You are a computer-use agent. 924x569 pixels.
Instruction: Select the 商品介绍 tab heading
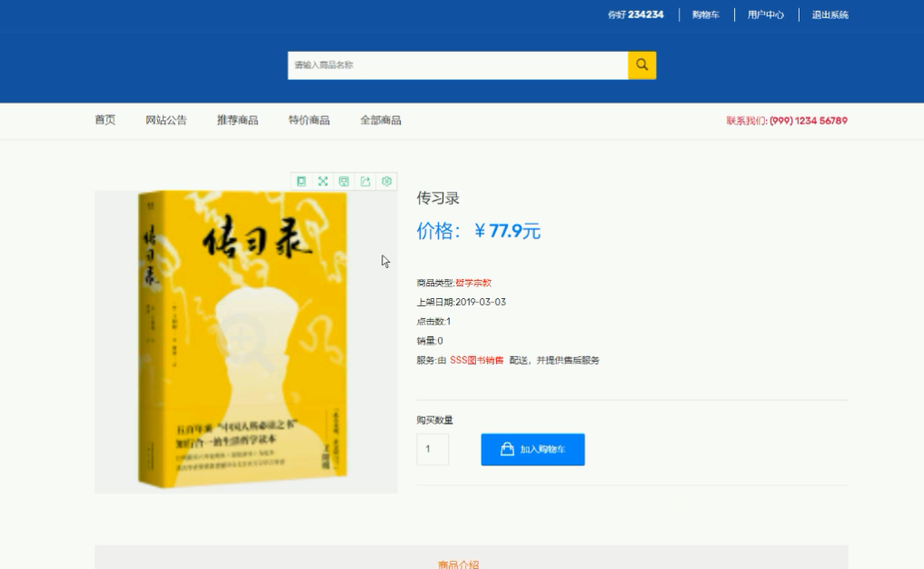pos(459,564)
